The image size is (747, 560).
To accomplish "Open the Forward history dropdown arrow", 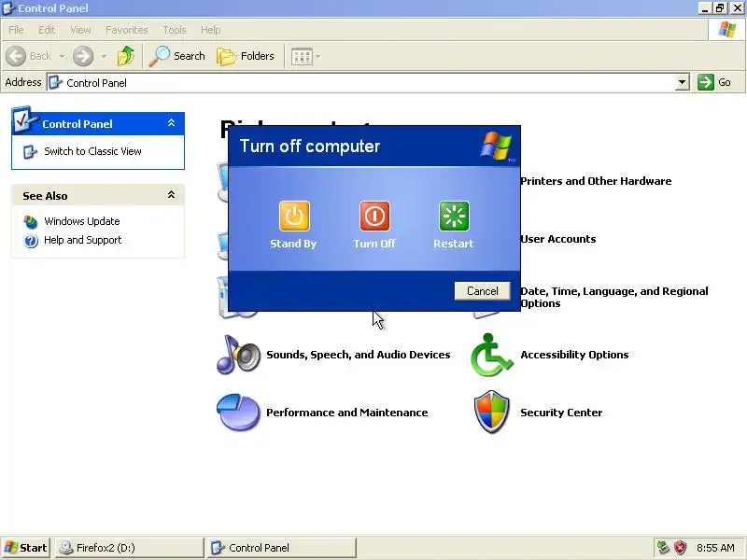I will tap(104, 56).
